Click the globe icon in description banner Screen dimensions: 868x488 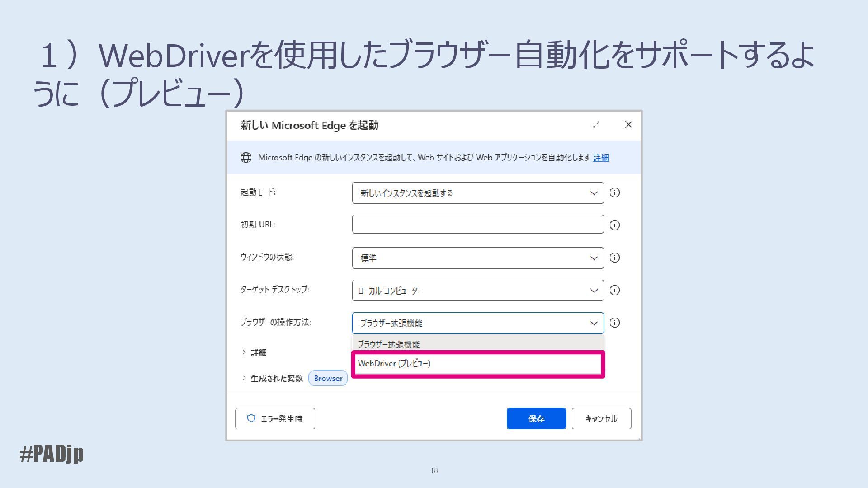click(246, 157)
